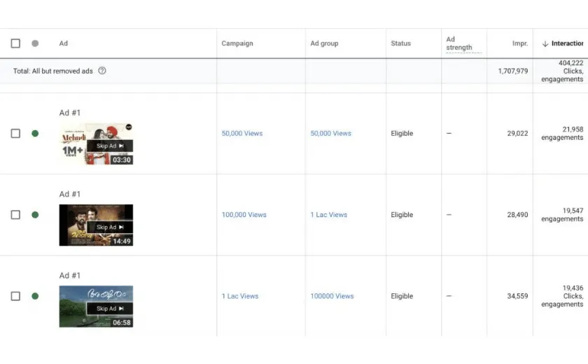This screenshot has height=364, width=588.
Task: Click the 34,559 impressions value
Action: tap(517, 296)
